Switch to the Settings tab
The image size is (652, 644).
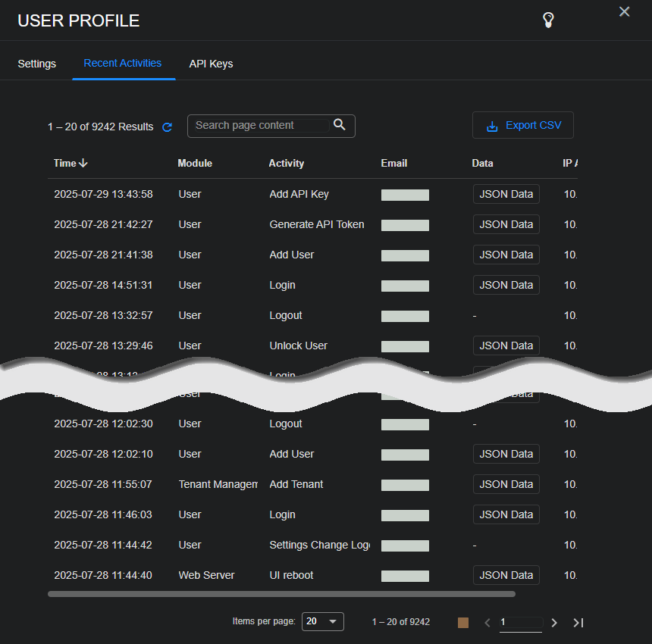tap(36, 64)
